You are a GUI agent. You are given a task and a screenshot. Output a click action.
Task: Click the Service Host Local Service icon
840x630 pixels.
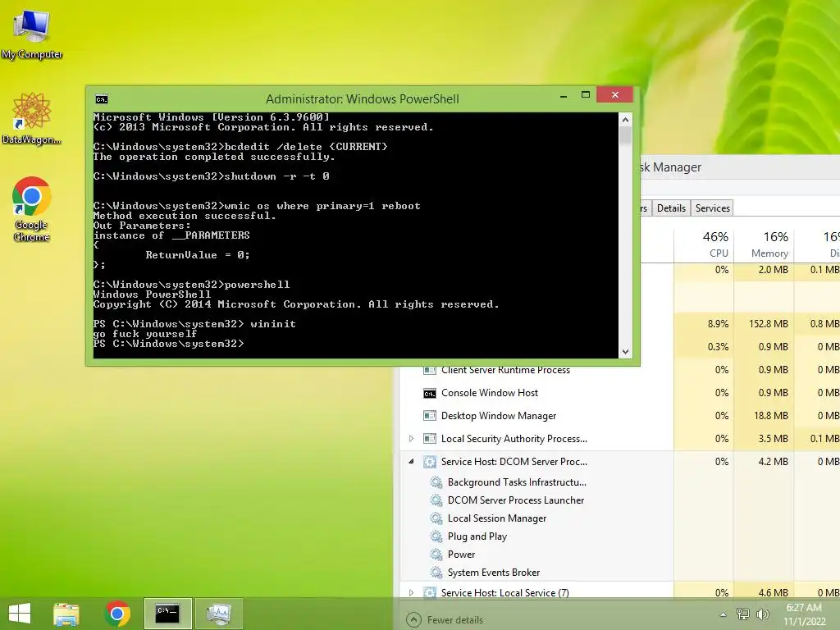pyautogui.click(x=430, y=592)
